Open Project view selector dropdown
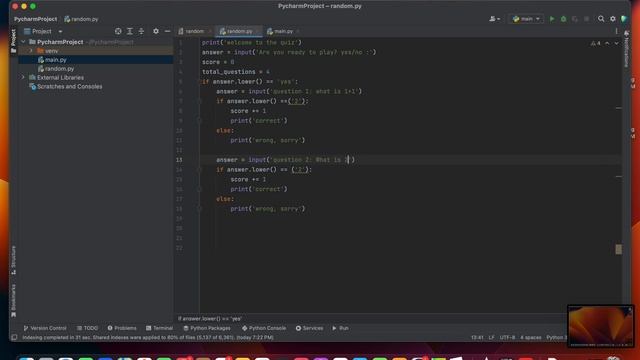The width and height of the screenshot is (640, 360). (x=43, y=31)
